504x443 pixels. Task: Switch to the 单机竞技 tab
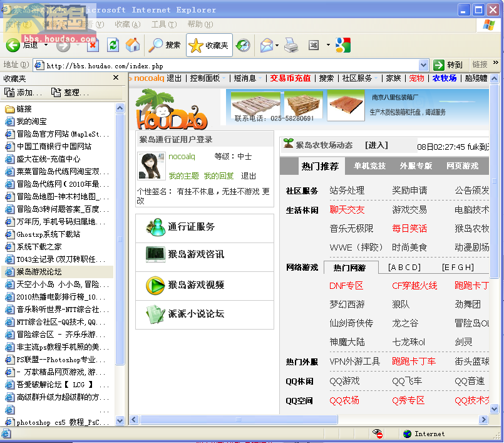369,166
